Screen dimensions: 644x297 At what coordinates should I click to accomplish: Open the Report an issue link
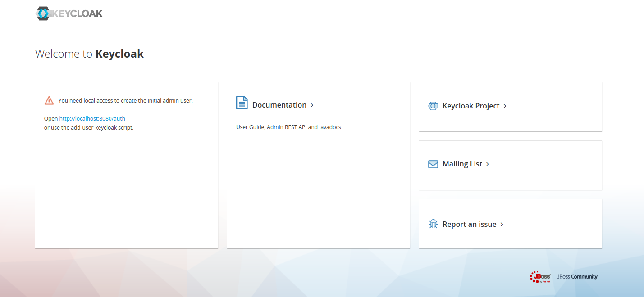pyautogui.click(x=470, y=224)
